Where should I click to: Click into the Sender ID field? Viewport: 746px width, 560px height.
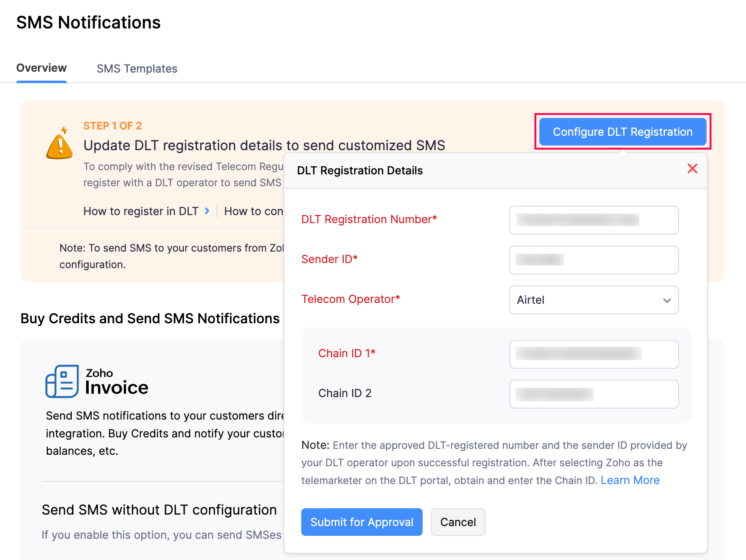(x=593, y=260)
